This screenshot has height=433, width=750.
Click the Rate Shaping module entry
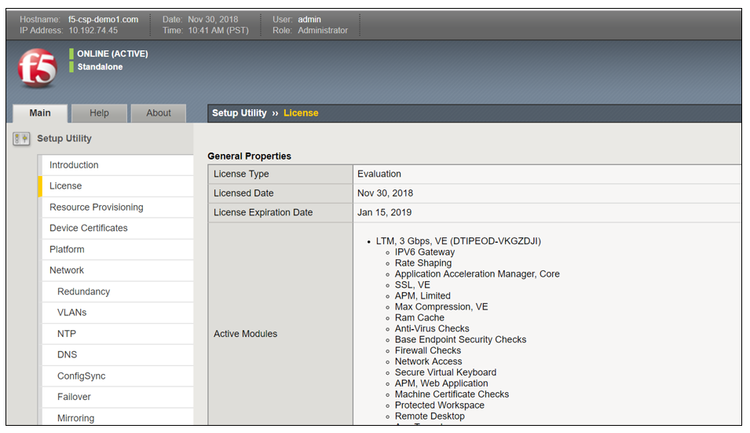point(423,263)
